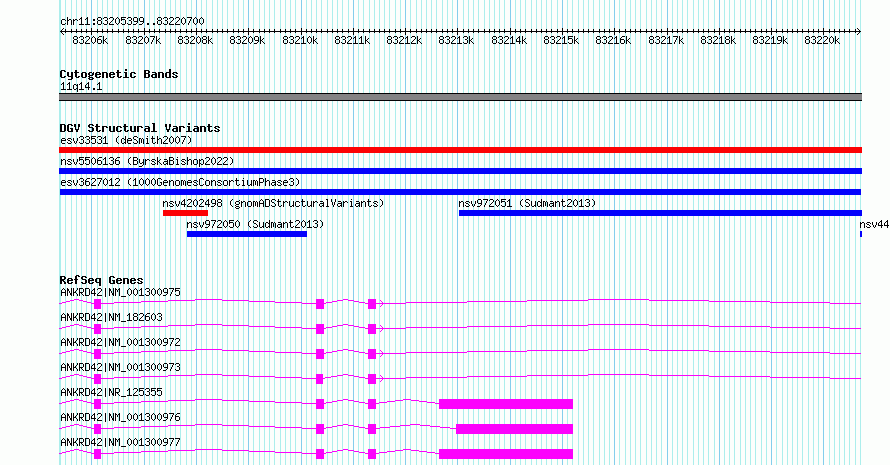Open the ANKRD42|NR_125355 transcript label

(111, 392)
